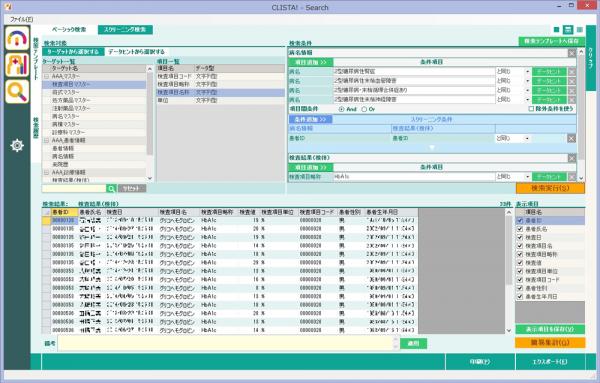The height and width of the screenshot is (383, 600).
Task: Click the orange 検索実行(S) button
Action: (x=550, y=188)
